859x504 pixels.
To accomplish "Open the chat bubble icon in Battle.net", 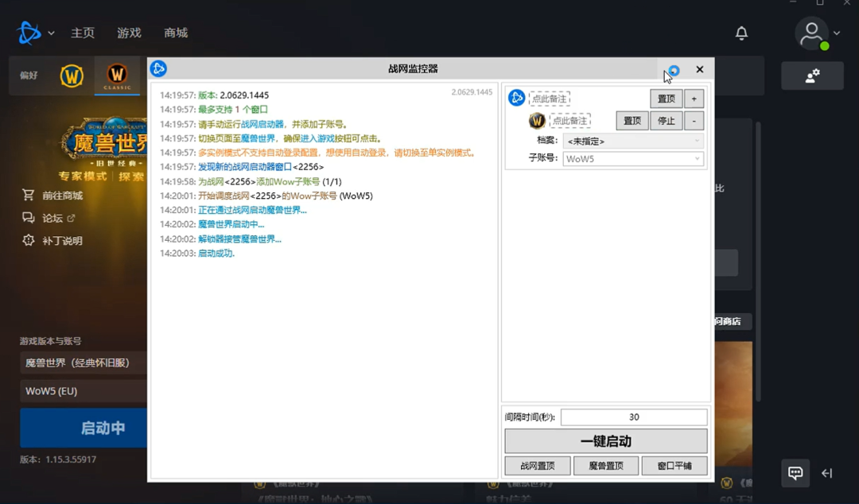I will (795, 473).
